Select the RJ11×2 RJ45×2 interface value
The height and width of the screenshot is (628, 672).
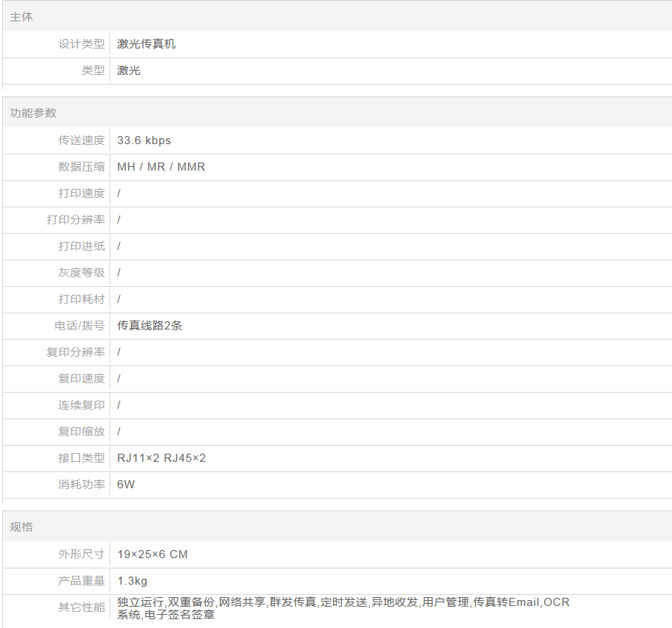[x=161, y=458]
